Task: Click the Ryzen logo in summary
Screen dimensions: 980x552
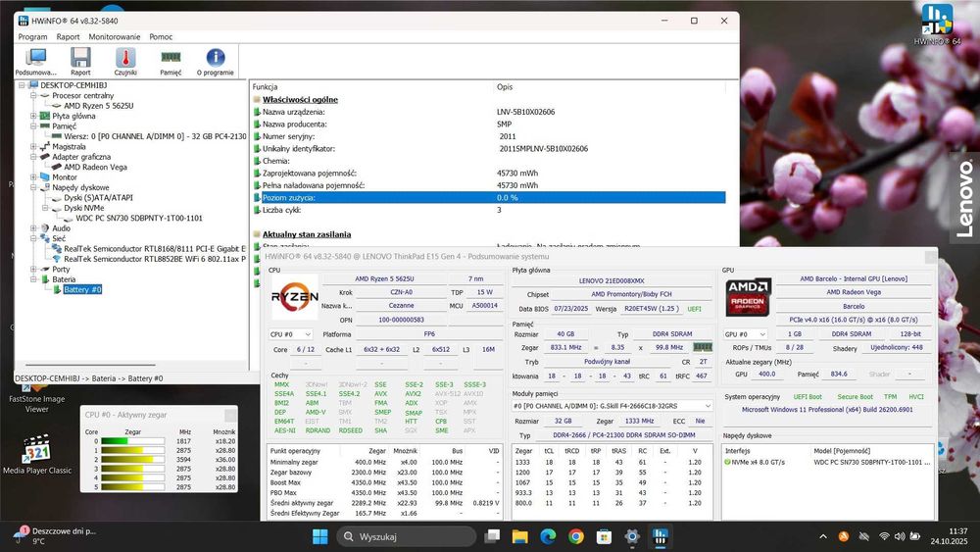Action: tap(294, 297)
